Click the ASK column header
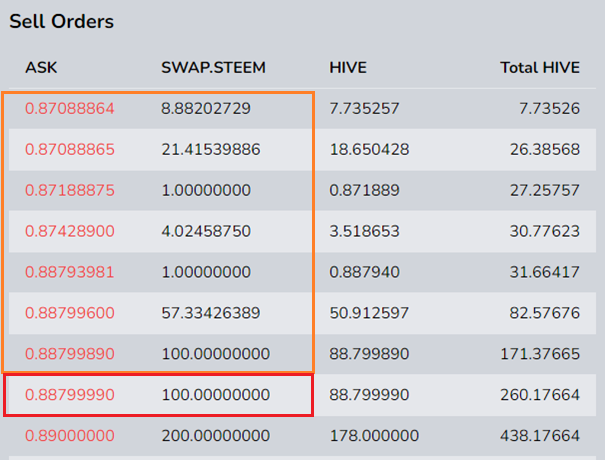 point(41,68)
